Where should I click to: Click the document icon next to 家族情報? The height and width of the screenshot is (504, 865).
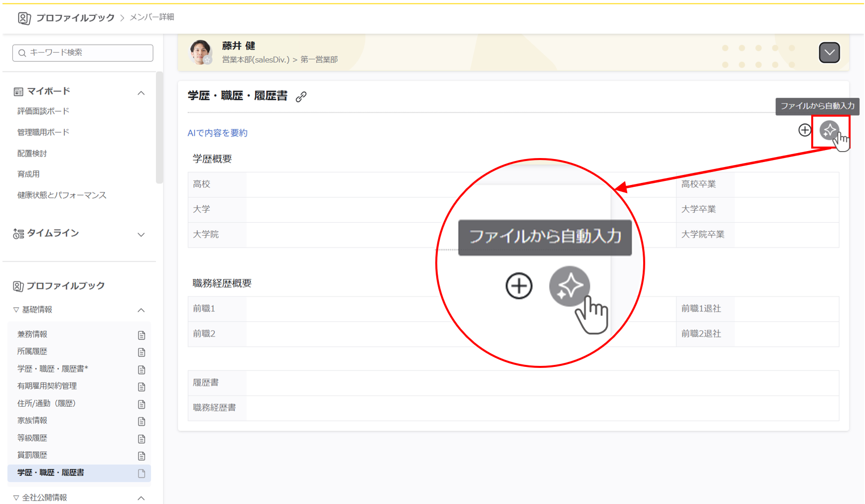point(142,421)
